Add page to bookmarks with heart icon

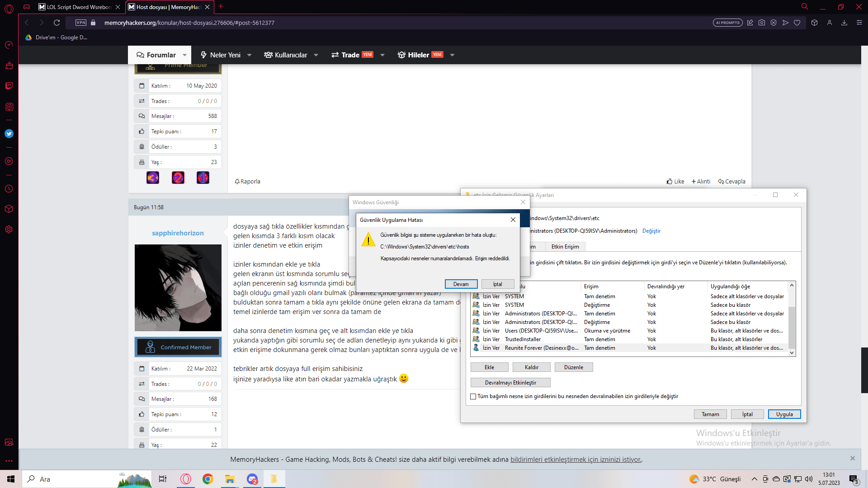797,23
